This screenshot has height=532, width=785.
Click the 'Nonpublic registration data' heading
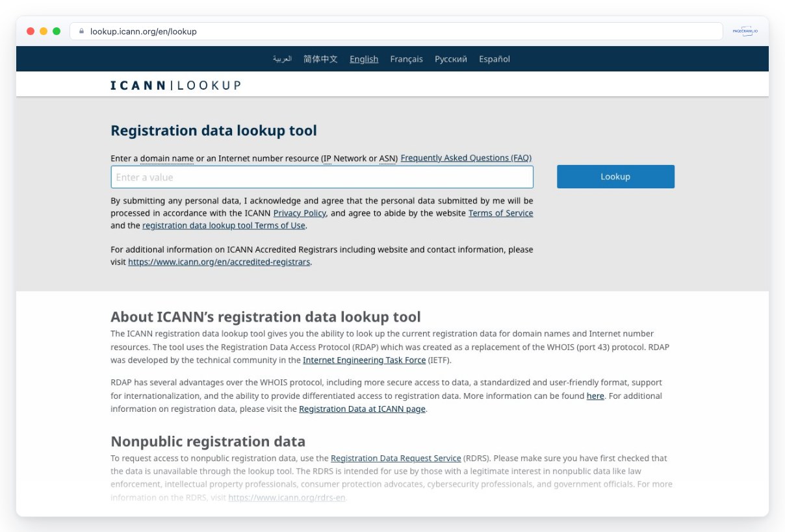coord(208,442)
